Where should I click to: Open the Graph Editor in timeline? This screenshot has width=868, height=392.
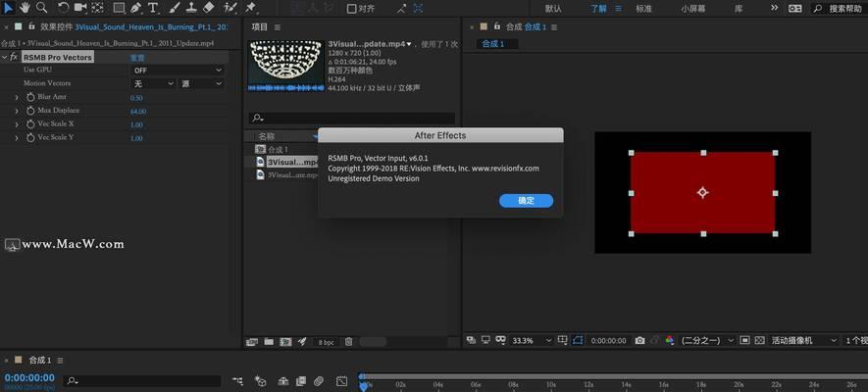342,381
